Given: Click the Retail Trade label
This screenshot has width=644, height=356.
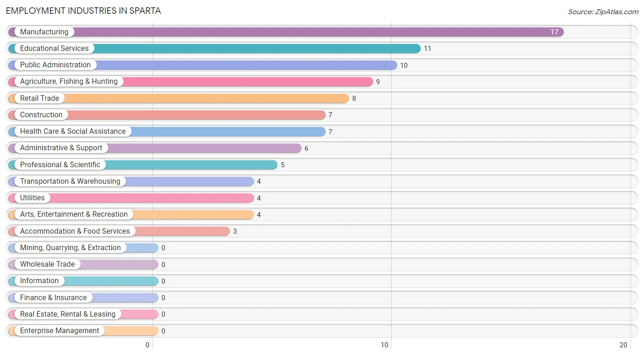Looking at the screenshot, I should point(39,98).
